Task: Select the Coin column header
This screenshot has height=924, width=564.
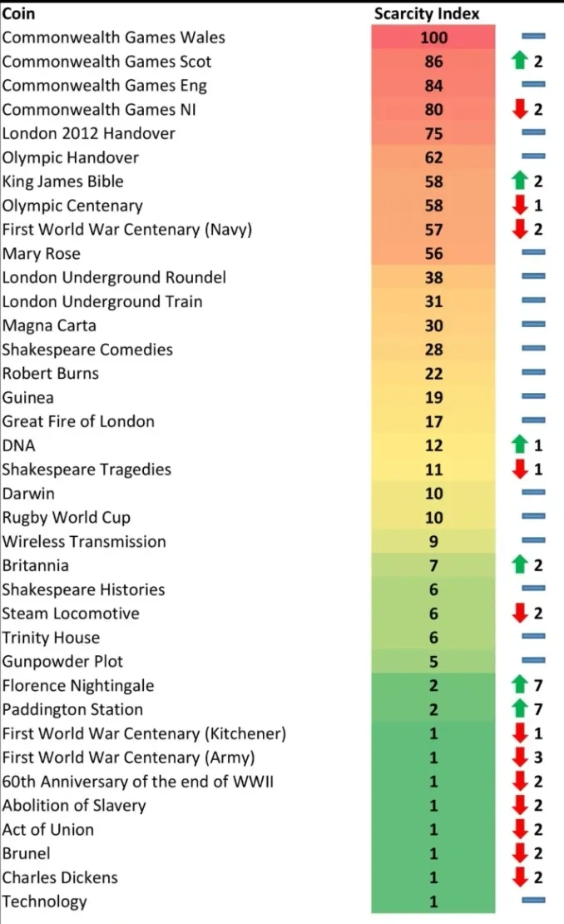Action: pos(19,13)
